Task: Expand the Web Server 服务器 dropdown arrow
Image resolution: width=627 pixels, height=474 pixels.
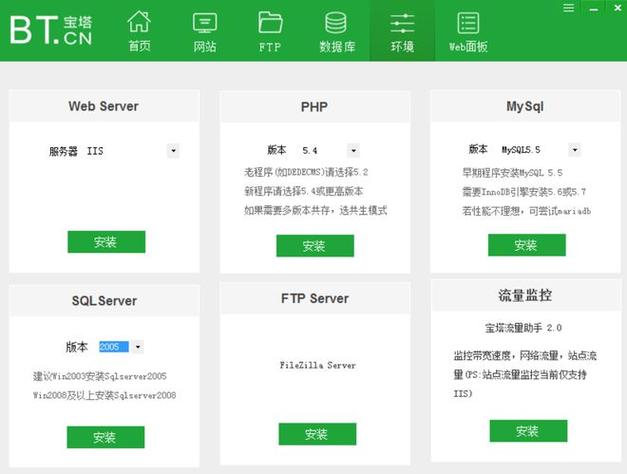Action: click(173, 151)
